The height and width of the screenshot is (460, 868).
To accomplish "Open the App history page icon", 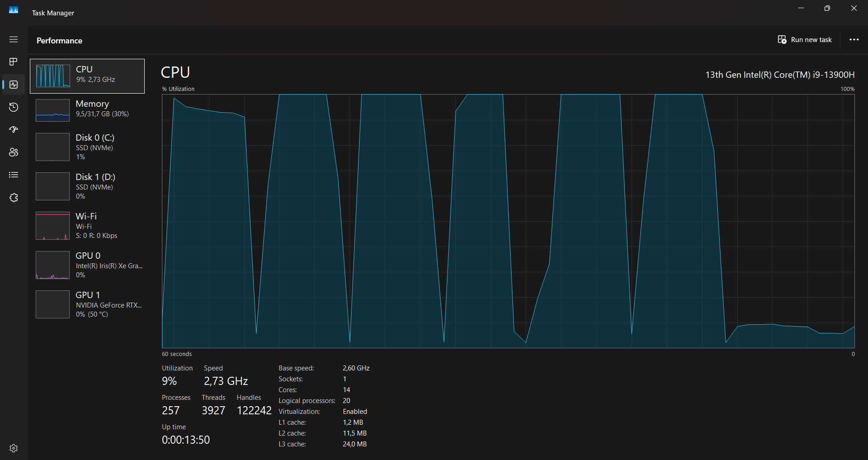I will point(14,107).
